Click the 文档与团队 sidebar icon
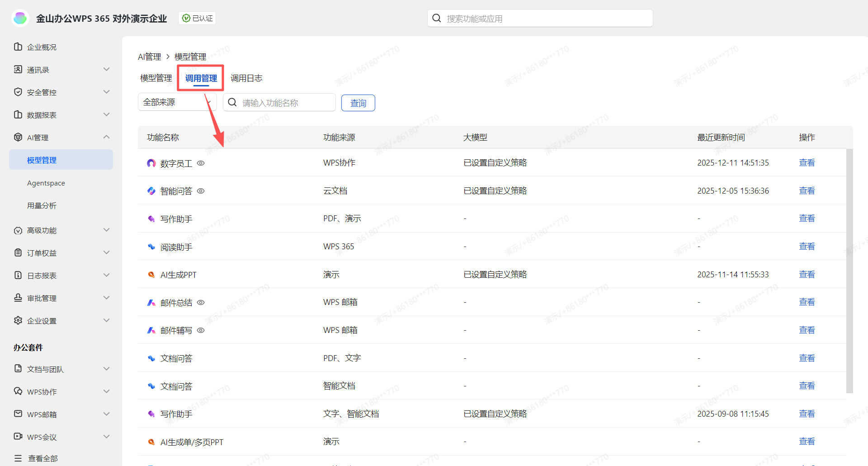Viewport: 868px width, 466px height. [18, 369]
